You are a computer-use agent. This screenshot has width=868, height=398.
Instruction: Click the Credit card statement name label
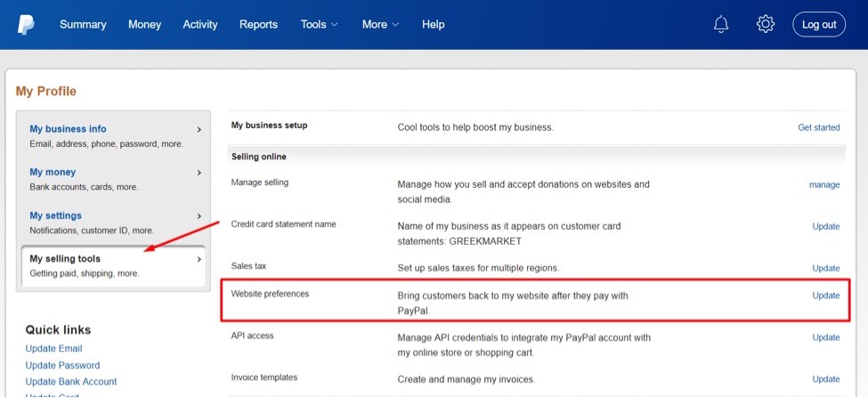point(283,224)
